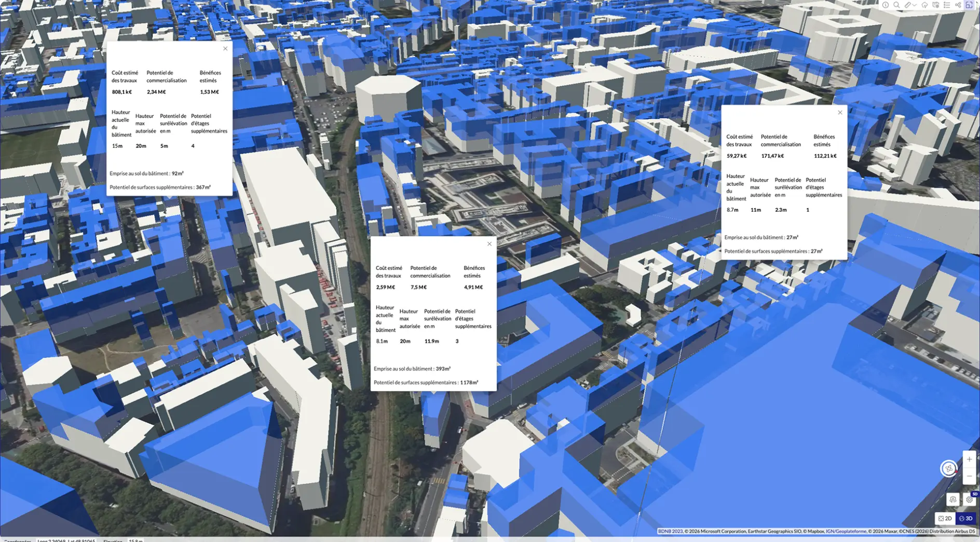
Task: Click 'Potentiel de surfaces supplémentaires : 367m²' text
Action: coord(160,187)
